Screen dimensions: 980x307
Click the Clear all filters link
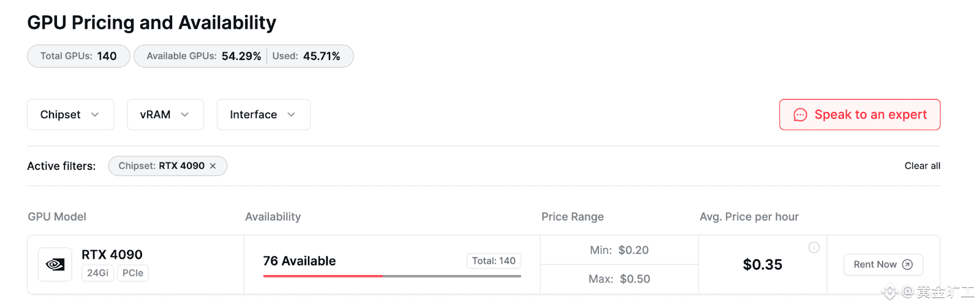[x=922, y=166]
